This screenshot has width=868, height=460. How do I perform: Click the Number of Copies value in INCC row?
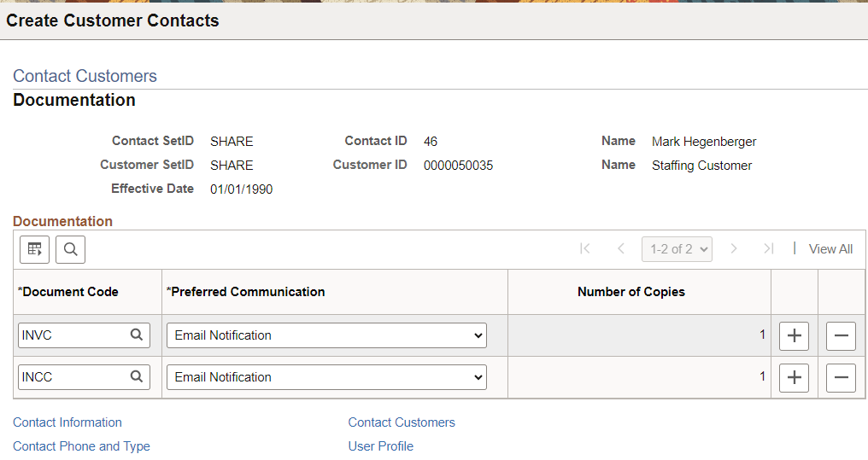[x=762, y=376]
